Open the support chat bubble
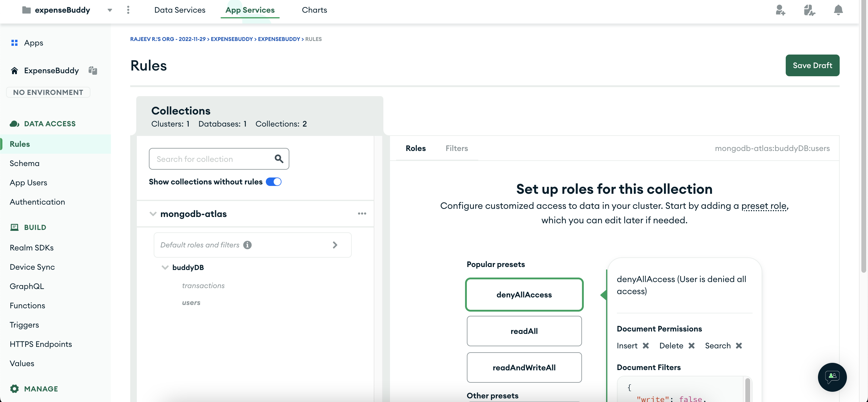This screenshot has width=868, height=402. pos(832,377)
